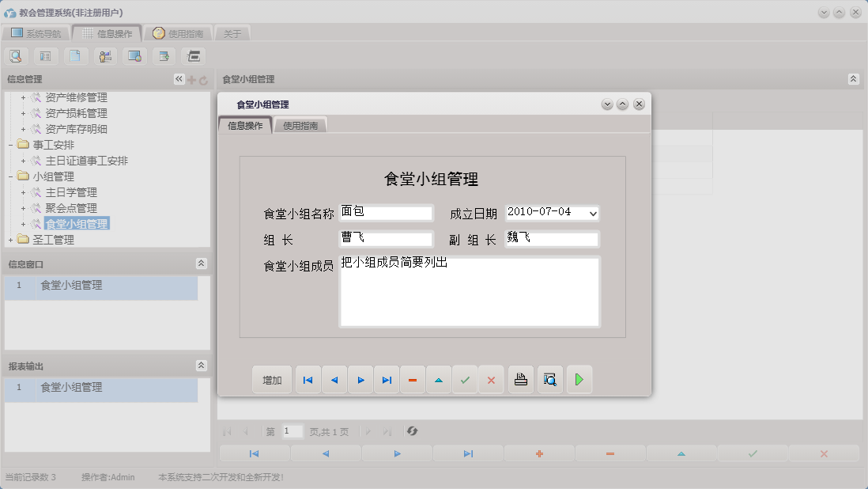Click the plus icon in 信息管理 panel header
The height and width of the screenshot is (489, 868).
[x=191, y=80]
